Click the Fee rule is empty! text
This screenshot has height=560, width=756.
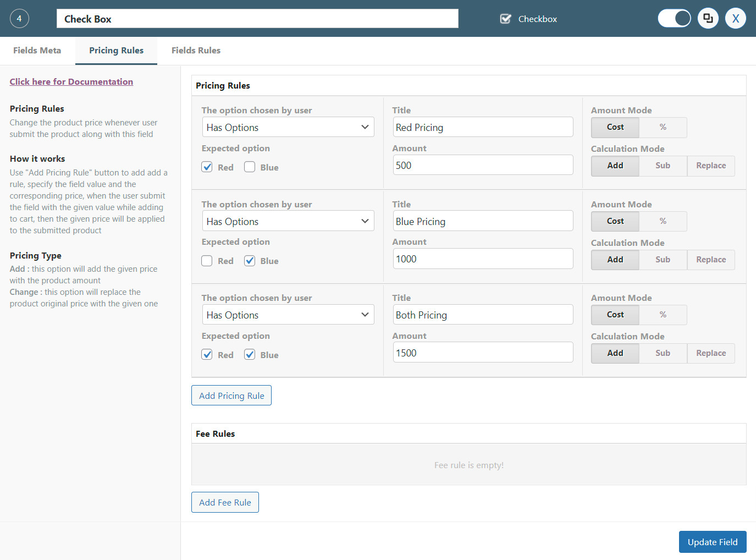[469, 465]
